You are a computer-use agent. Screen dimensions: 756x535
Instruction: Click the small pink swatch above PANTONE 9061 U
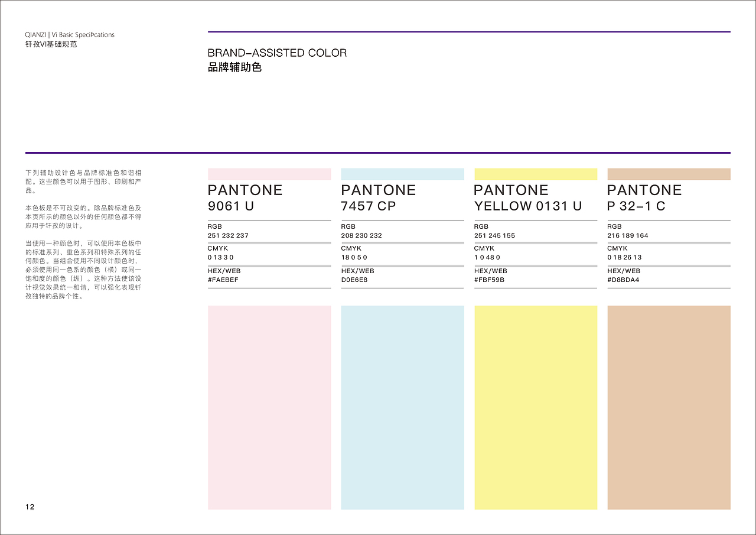269,174
